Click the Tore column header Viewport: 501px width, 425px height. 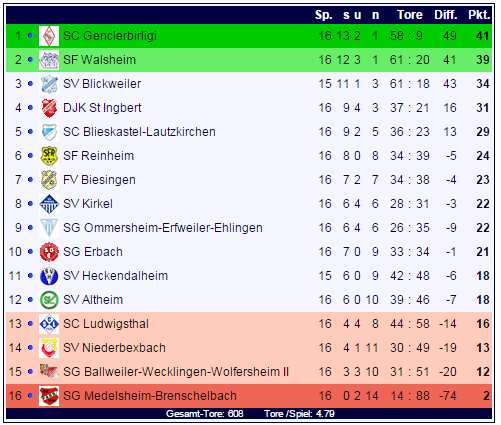pos(410,15)
